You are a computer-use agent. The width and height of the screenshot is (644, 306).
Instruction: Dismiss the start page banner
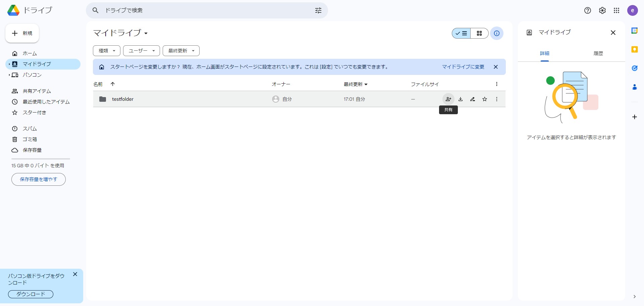496,67
